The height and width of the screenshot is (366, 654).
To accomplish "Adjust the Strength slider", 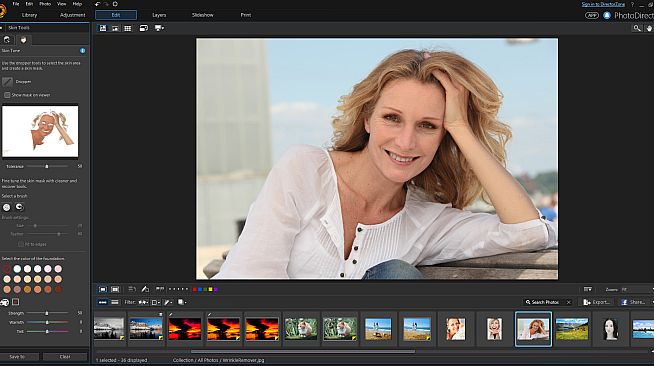I will 47,313.
